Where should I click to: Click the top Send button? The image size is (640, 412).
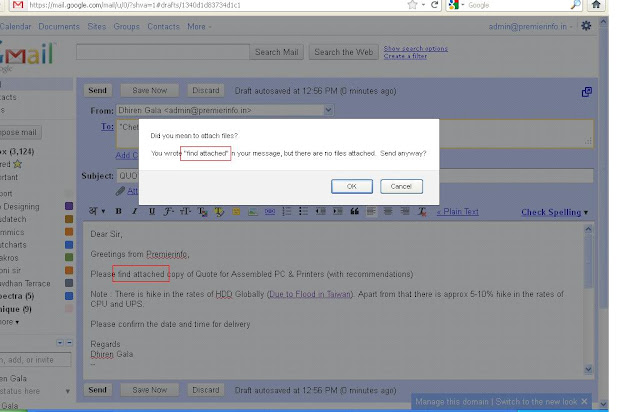point(98,90)
